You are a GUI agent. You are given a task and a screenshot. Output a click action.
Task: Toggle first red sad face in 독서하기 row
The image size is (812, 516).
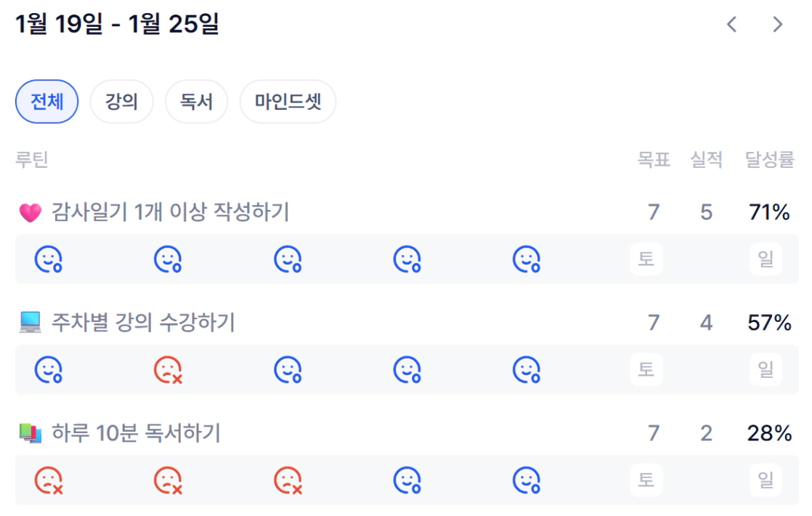49,480
